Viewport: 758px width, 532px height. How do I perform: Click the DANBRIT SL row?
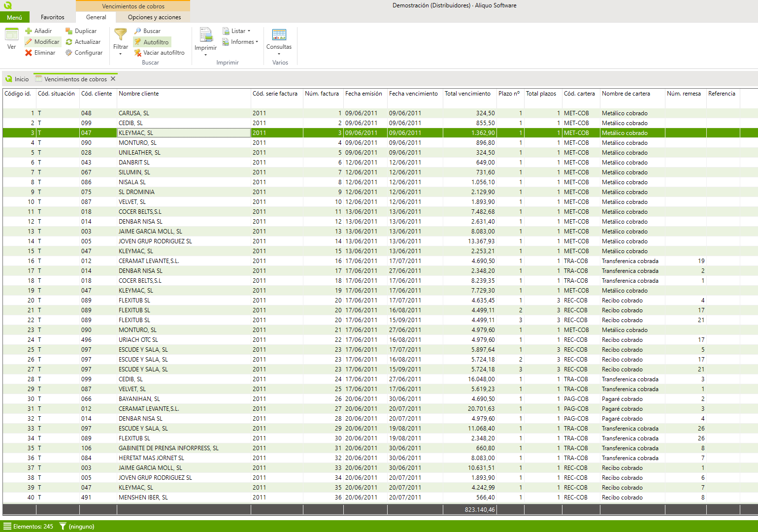click(x=380, y=163)
